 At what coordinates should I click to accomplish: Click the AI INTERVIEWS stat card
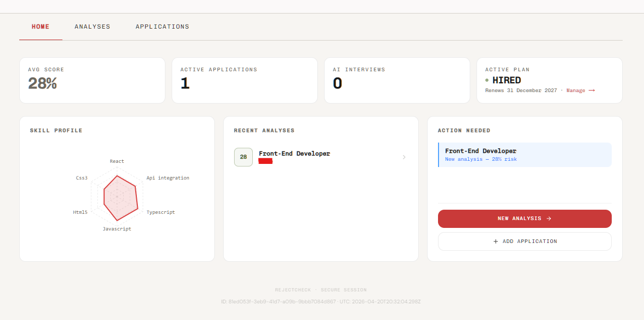397,80
